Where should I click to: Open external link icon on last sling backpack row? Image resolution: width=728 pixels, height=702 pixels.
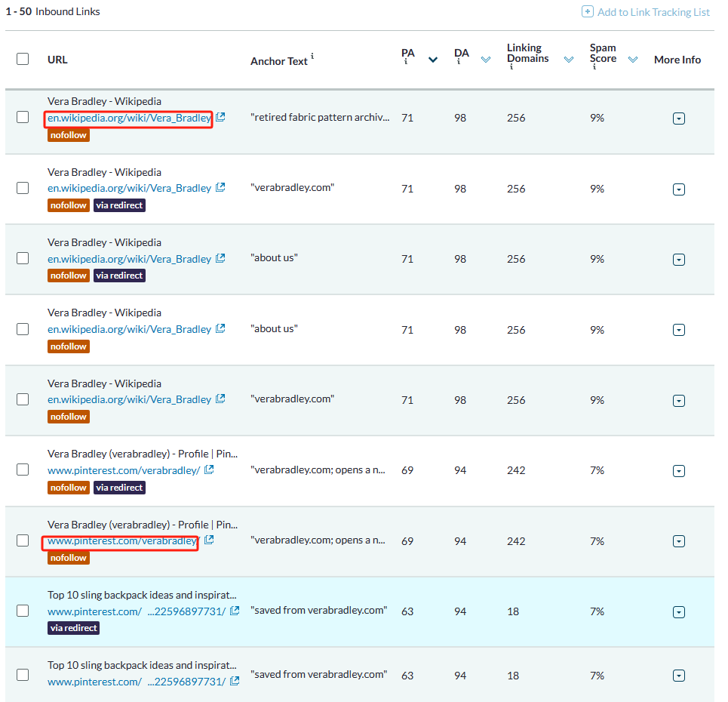235,681
